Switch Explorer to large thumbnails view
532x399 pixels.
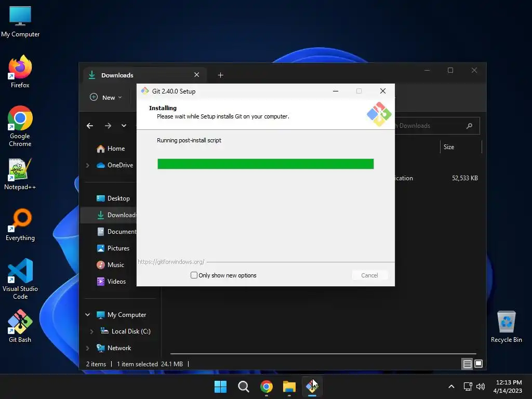pos(478,364)
